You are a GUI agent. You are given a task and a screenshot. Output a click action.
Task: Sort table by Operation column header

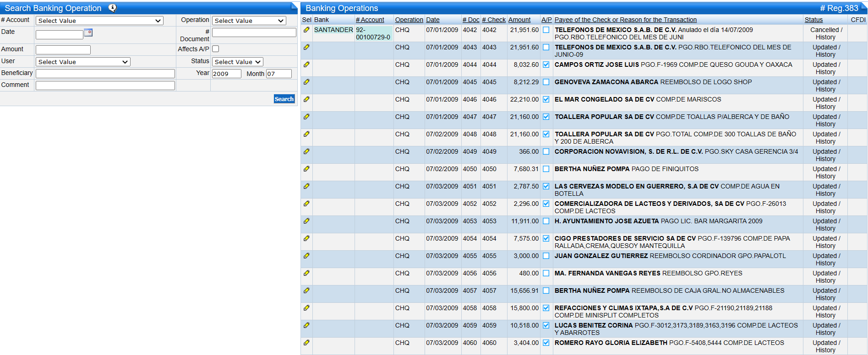point(409,20)
